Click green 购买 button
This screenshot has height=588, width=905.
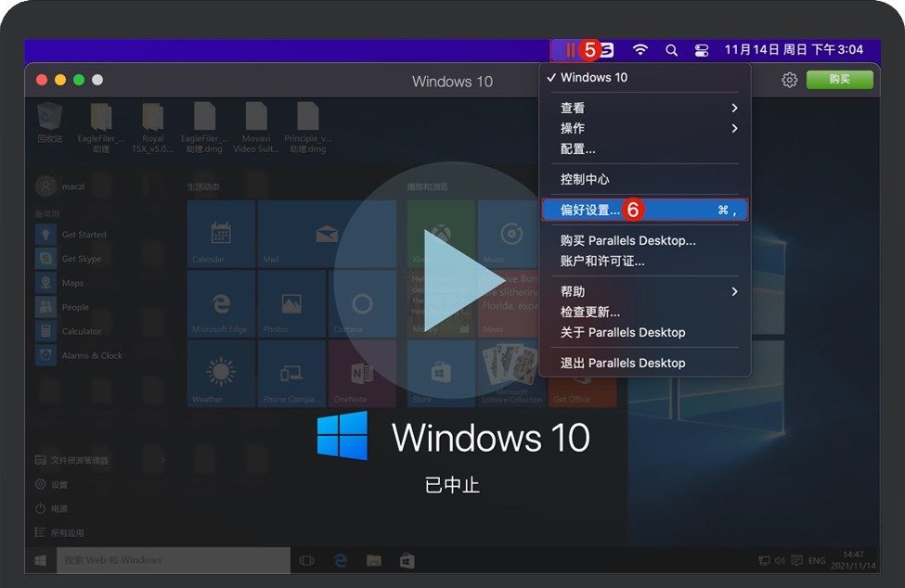point(839,80)
